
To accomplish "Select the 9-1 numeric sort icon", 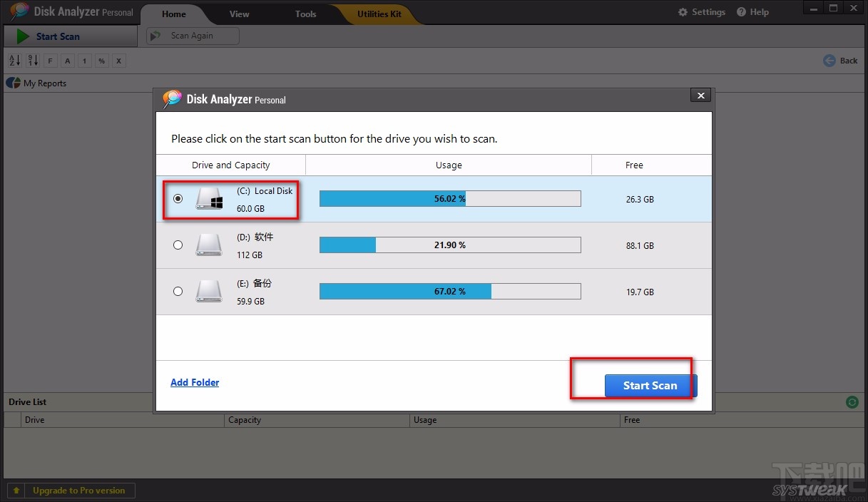I will pos(32,61).
